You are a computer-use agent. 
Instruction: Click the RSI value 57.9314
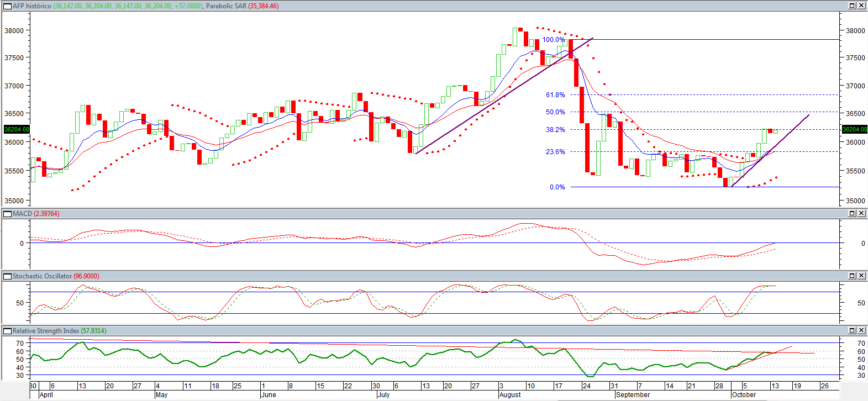coord(94,331)
